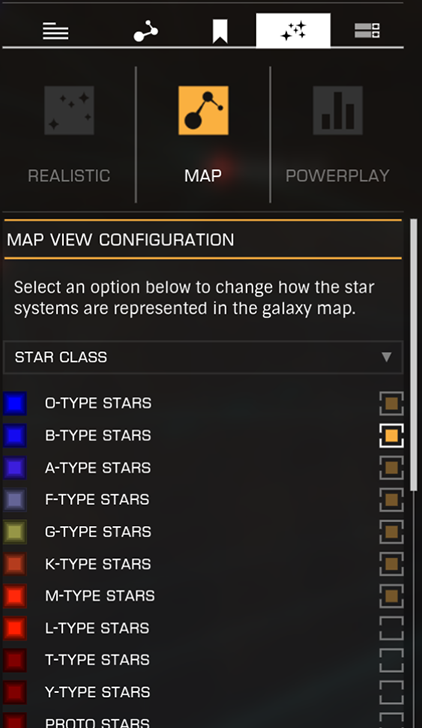Switch to Powerplay view mode icon

coord(338,110)
